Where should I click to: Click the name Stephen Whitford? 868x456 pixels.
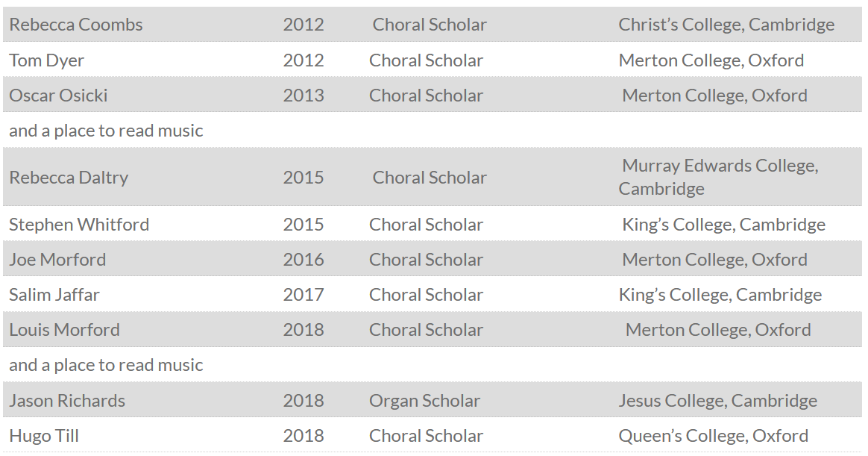(x=79, y=225)
